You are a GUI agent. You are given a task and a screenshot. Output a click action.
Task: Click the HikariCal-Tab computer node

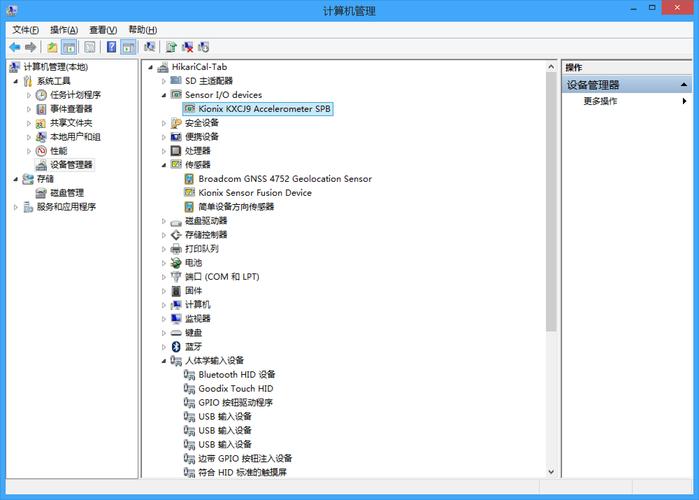[x=199, y=67]
